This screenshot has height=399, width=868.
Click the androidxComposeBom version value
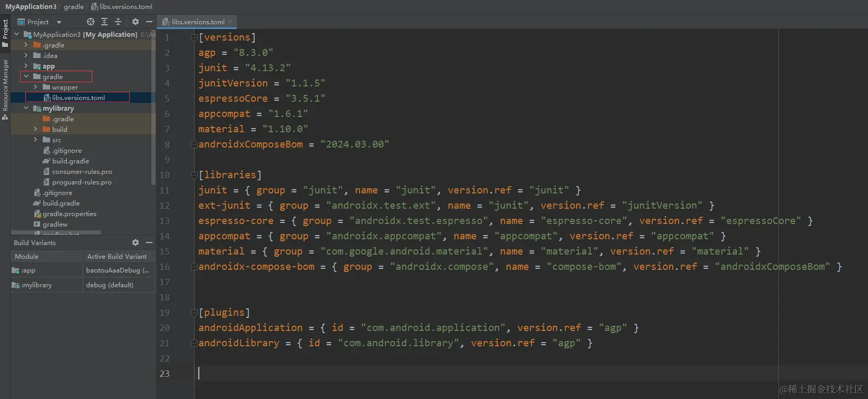pyautogui.click(x=354, y=144)
